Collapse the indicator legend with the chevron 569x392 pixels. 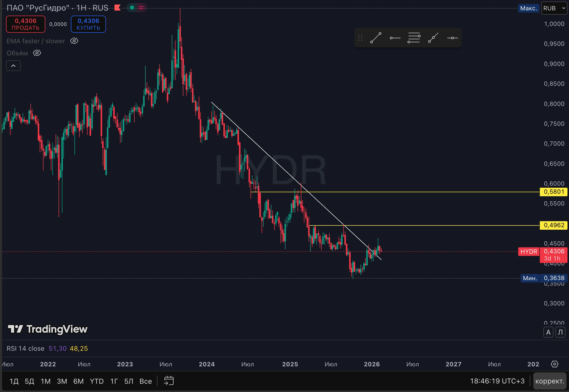pos(13,66)
